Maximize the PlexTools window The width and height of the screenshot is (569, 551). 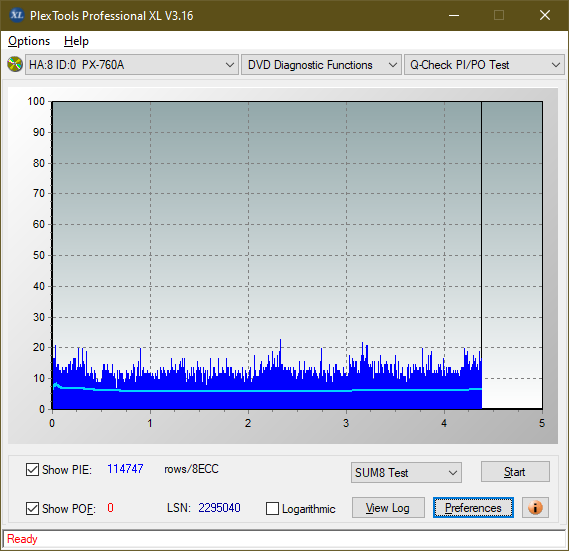point(499,15)
